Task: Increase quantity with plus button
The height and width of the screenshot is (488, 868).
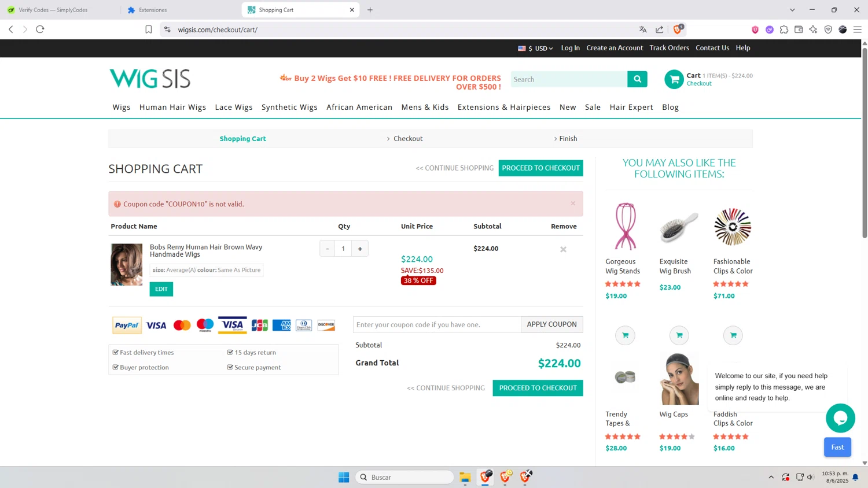Action: [x=360, y=249]
